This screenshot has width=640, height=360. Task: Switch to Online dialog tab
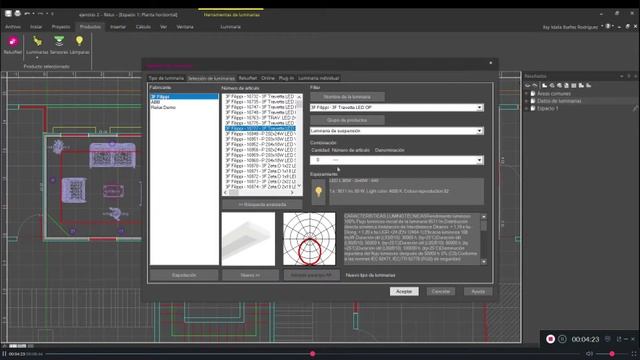pyautogui.click(x=268, y=78)
